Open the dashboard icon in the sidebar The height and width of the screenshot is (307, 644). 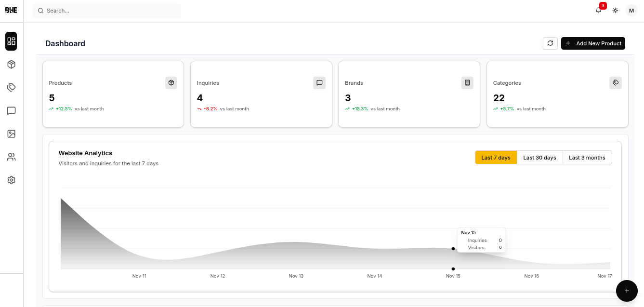click(11, 41)
